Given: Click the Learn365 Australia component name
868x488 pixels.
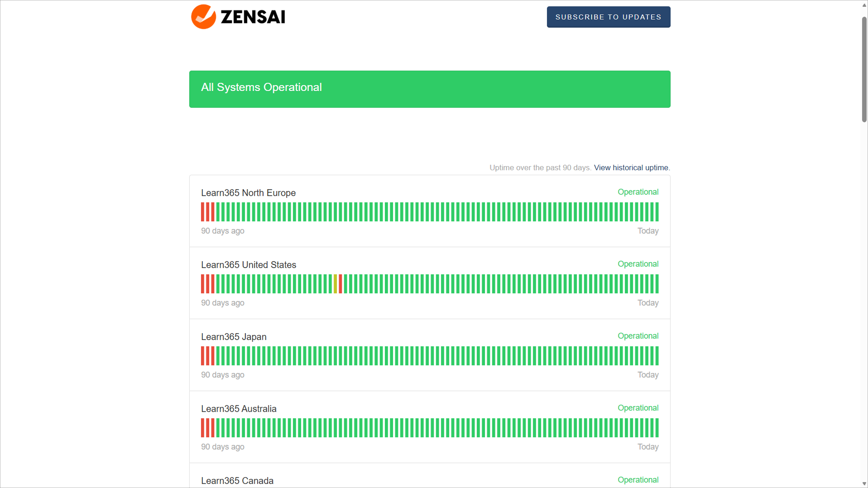Looking at the screenshot, I should click(x=239, y=409).
